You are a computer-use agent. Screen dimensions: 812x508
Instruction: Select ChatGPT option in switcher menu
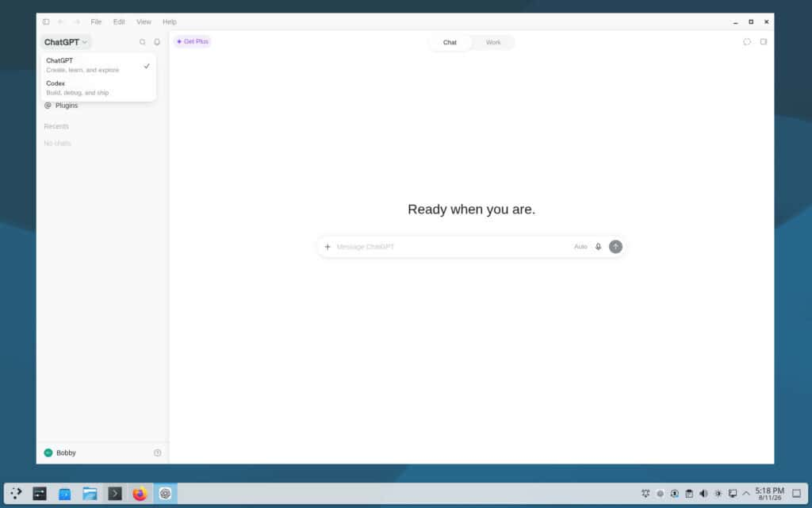98,65
